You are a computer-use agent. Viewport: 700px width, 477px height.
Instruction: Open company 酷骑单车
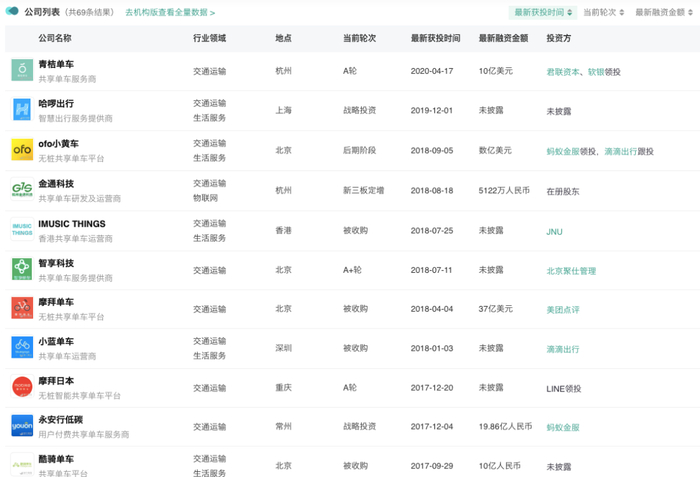pyautogui.click(x=56, y=459)
